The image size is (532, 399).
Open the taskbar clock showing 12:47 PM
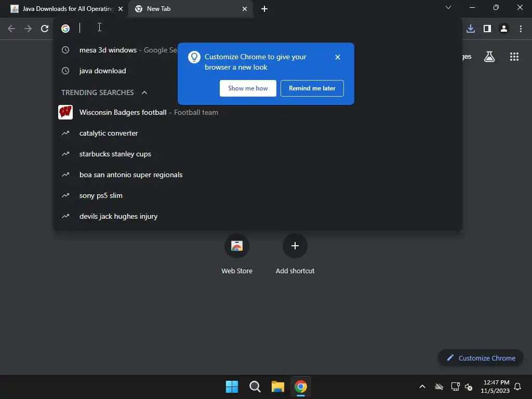pyautogui.click(x=495, y=387)
